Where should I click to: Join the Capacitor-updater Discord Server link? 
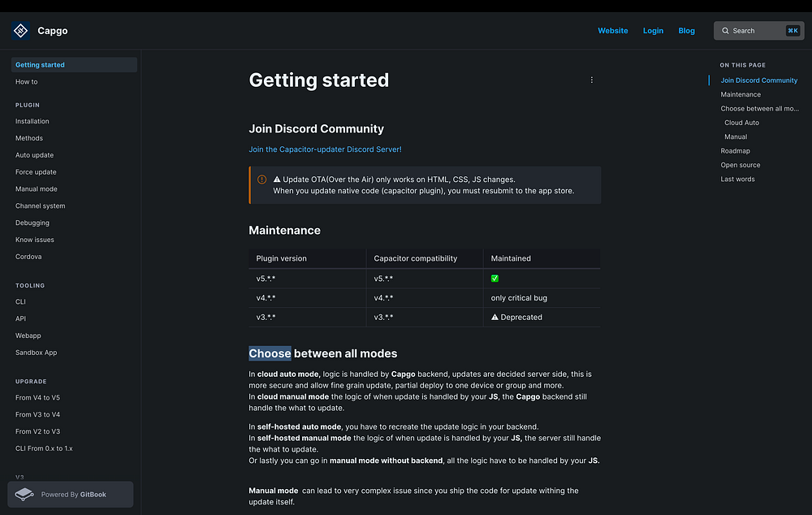pos(325,149)
